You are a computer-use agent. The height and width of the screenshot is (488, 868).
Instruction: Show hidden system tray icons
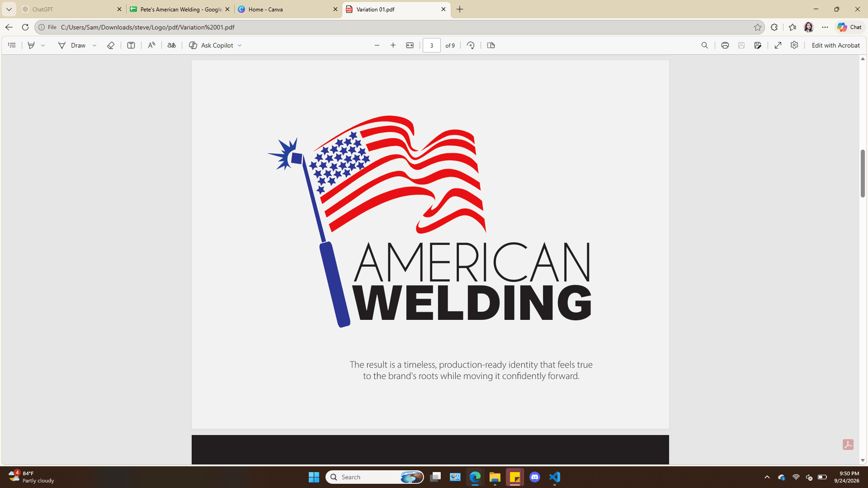click(x=767, y=477)
